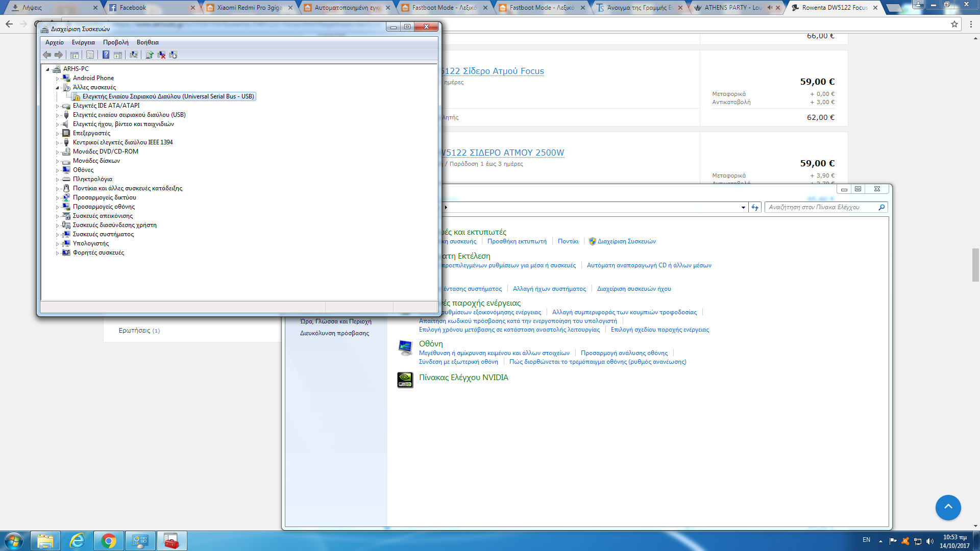
Task: Click Show/Hide Console Tree toolbar icon
Action: [x=75, y=55]
